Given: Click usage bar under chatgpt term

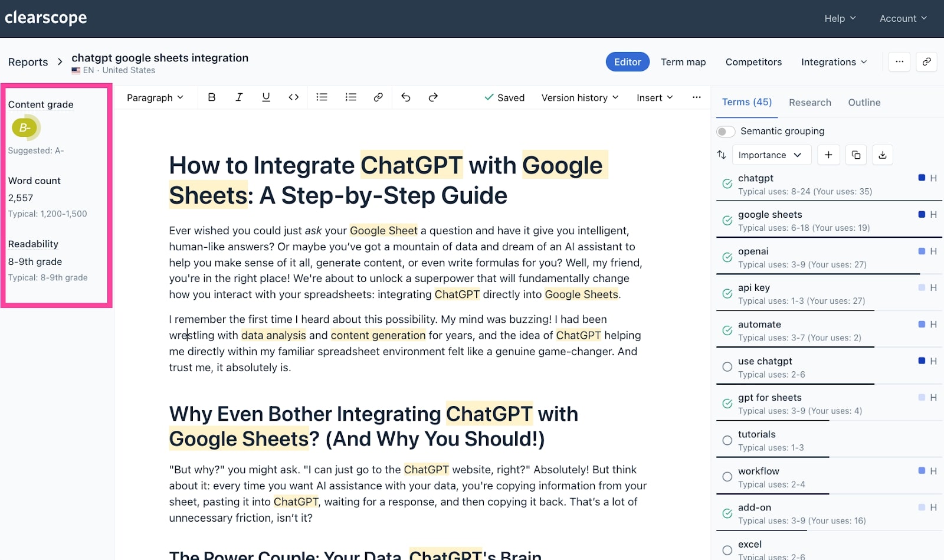Looking at the screenshot, I should [829, 201].
